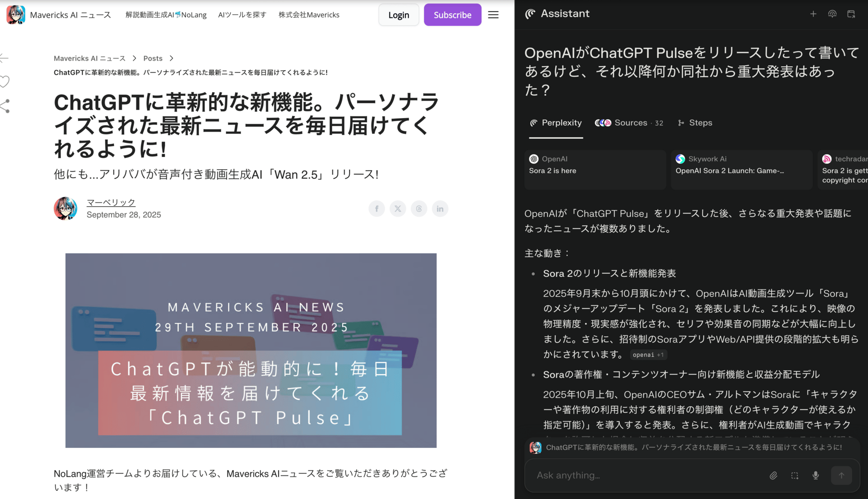Image resolution: width=868 pixels, height=499 pixels.
Task: Share the article on Facebook
Action: point(377,209)
